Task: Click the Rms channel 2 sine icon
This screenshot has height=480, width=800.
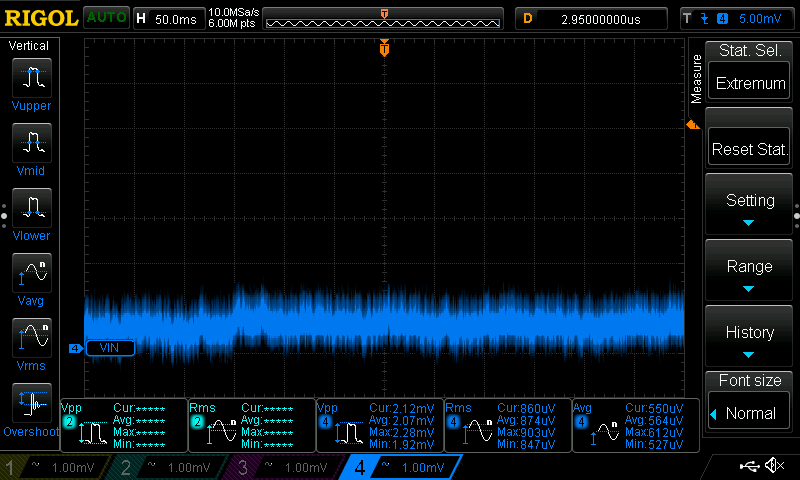Action: point(221,432)
